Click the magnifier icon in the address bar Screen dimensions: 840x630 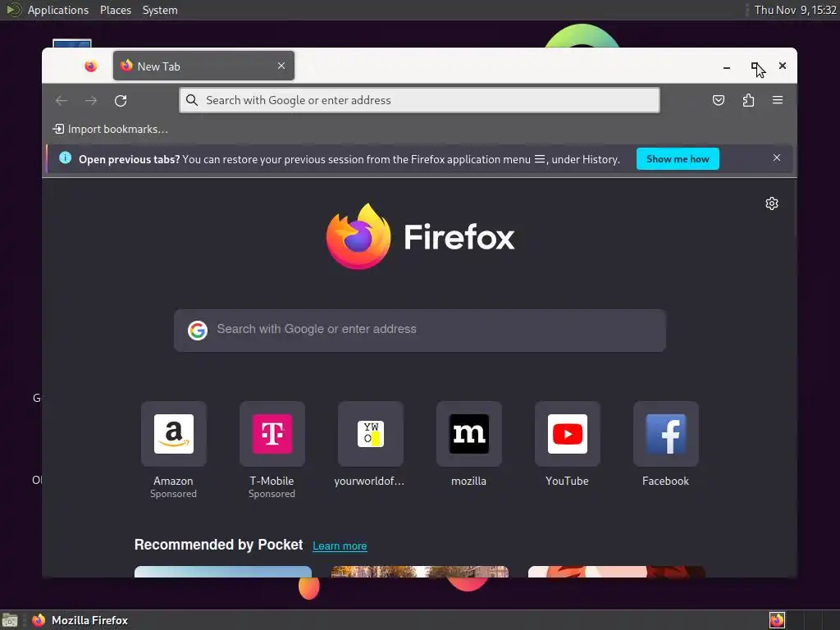(192, 100)
